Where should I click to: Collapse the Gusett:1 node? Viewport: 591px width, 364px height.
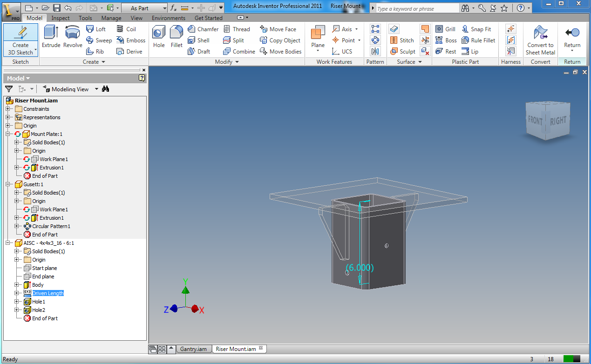pyautogui.click(x=8, y=184)
